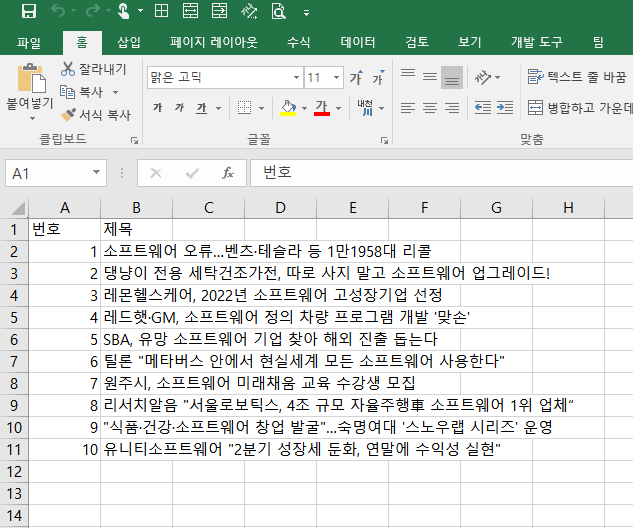This screenshot has width=633, height=528.
Task: Open the 파일 tab
Action: pyautogui.click(x=29, y=42)
